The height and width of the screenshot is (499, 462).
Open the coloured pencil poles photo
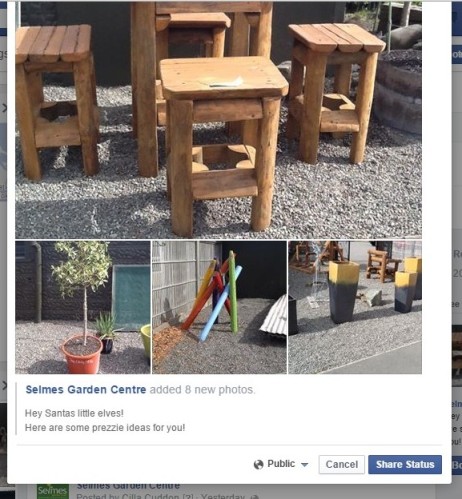coord(219,307)
